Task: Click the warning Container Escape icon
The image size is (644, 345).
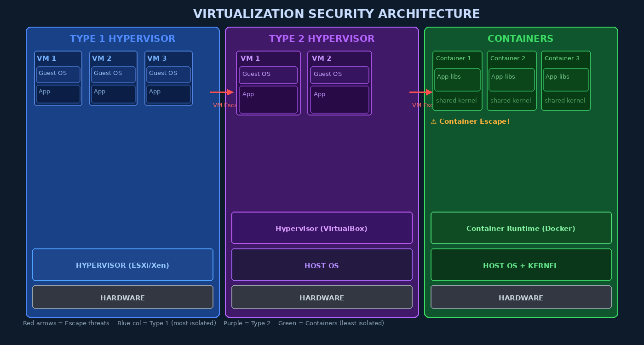Action: [434, 121]
